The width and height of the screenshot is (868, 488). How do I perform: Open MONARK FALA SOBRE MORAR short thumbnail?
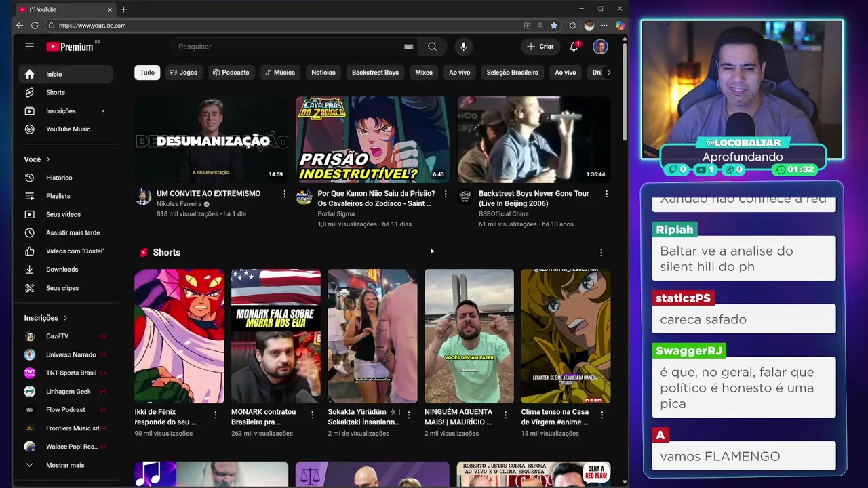[276, 336]
